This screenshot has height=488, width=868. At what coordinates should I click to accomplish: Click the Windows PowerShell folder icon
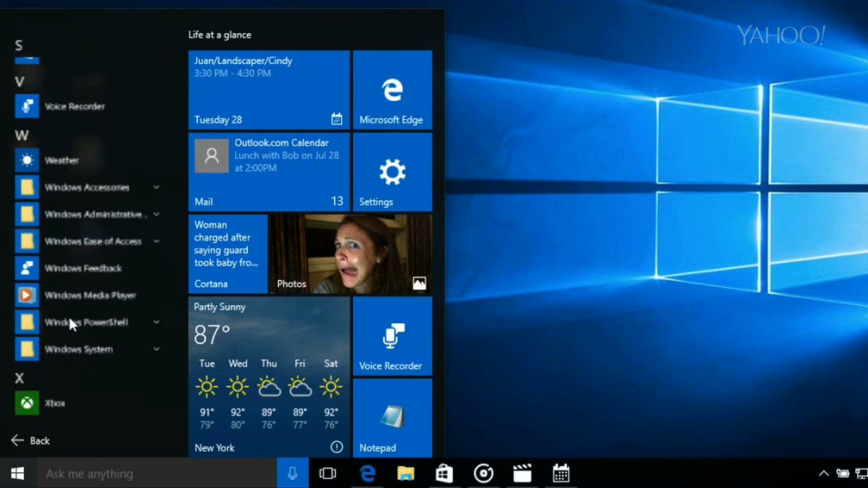click(27, 322)
